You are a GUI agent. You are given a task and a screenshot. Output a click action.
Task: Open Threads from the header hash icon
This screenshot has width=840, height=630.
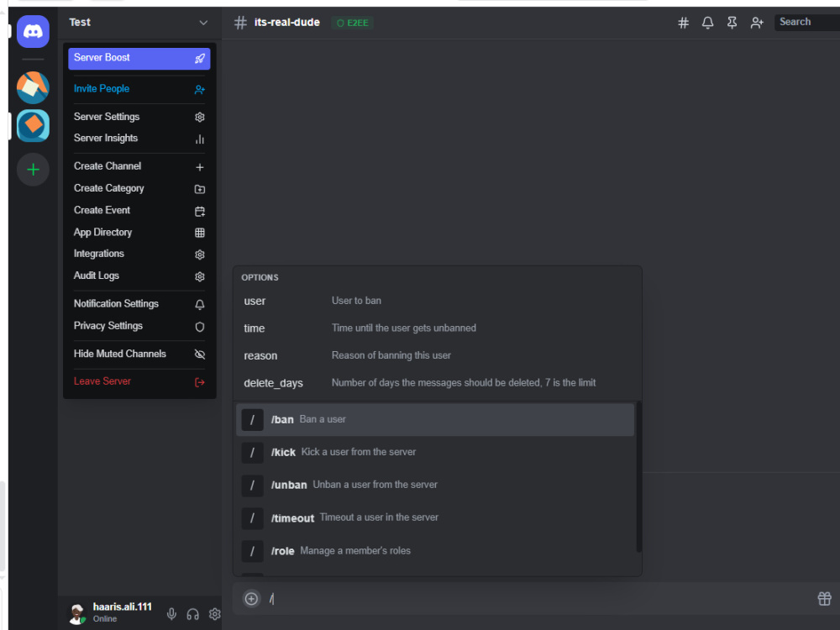click(x=683, y=23)
